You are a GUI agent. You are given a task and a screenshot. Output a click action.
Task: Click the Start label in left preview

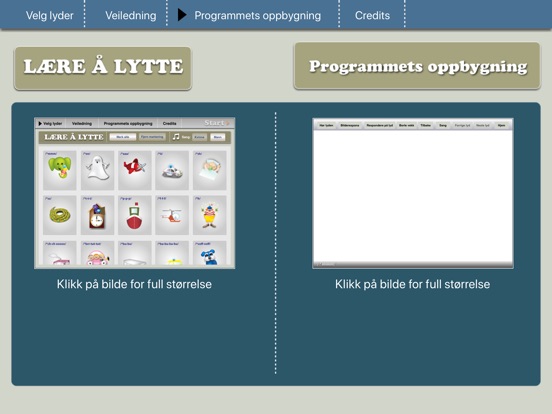click(x=214, y=123)
